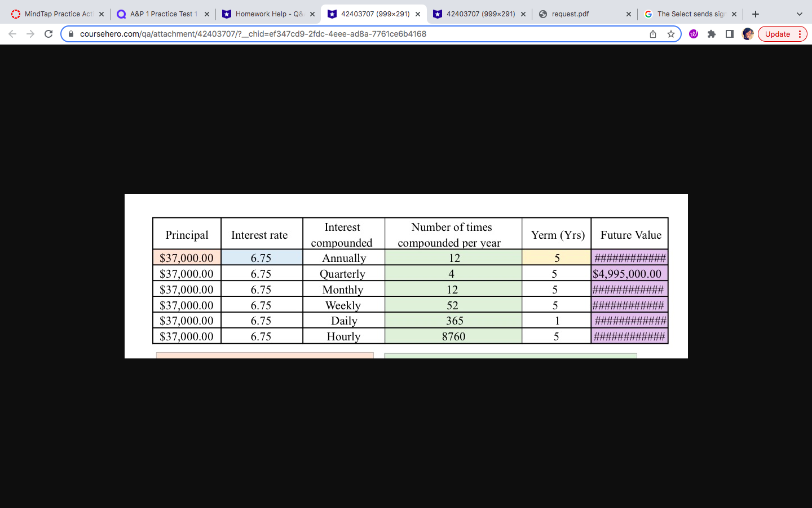Close the Homework Help tab

tap(312, 14)
